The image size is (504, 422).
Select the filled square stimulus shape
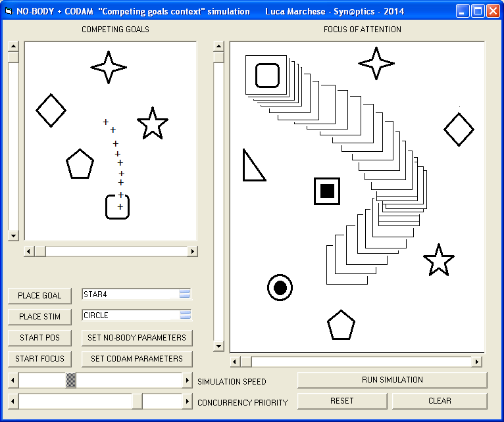[327, 191]
